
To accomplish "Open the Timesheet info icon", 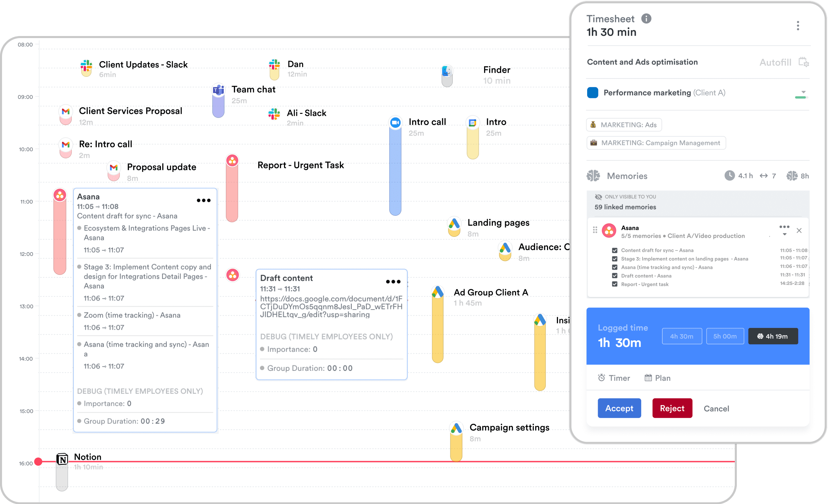I will pyautogui.click(x=646, y=19).
